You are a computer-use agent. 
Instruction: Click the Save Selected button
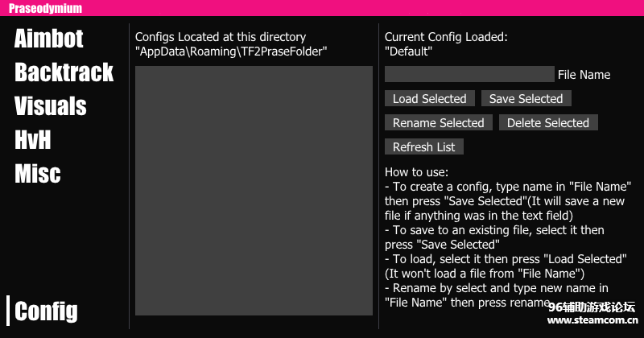pos(526,99)
